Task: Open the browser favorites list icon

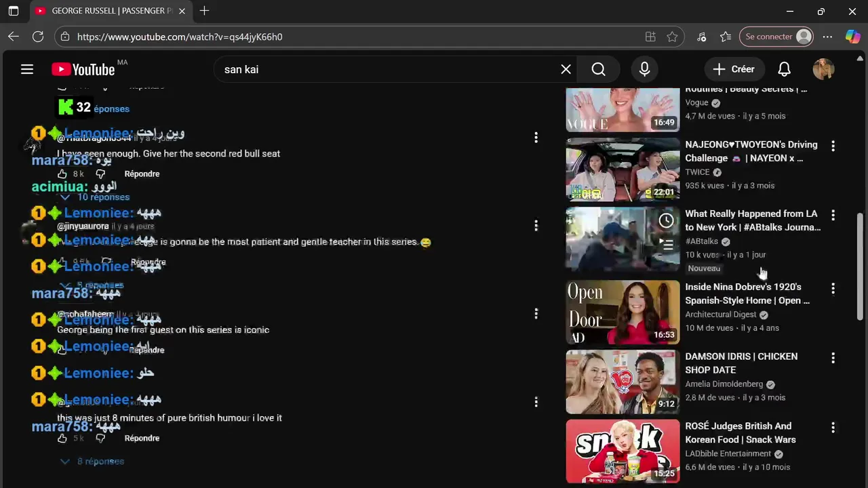Action: tap(726, 37)
